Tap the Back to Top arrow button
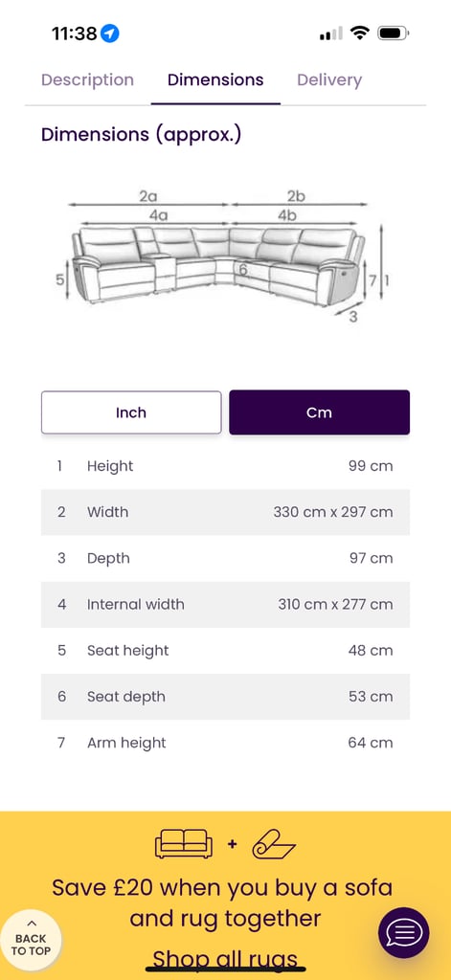The image size is (451, 980). [31, 940]
